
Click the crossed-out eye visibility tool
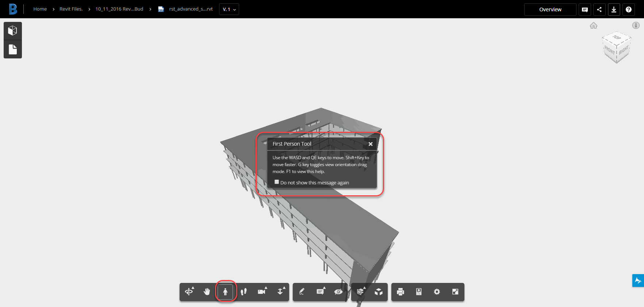tap(338, 292)
